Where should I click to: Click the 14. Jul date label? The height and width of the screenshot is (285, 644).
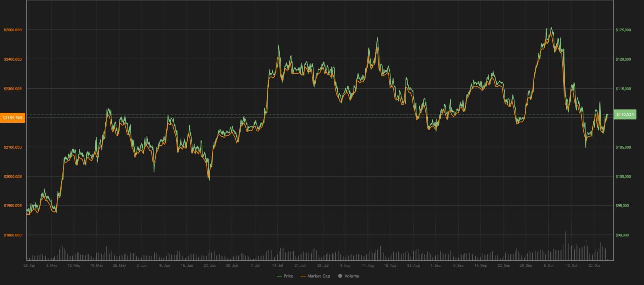(x=277, y=265)
